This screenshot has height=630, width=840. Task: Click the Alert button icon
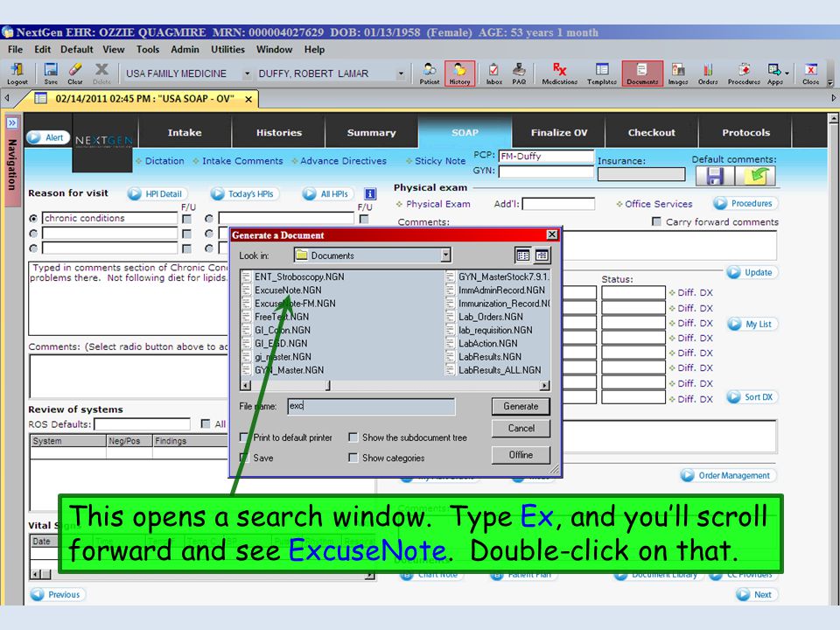(47, 137)
